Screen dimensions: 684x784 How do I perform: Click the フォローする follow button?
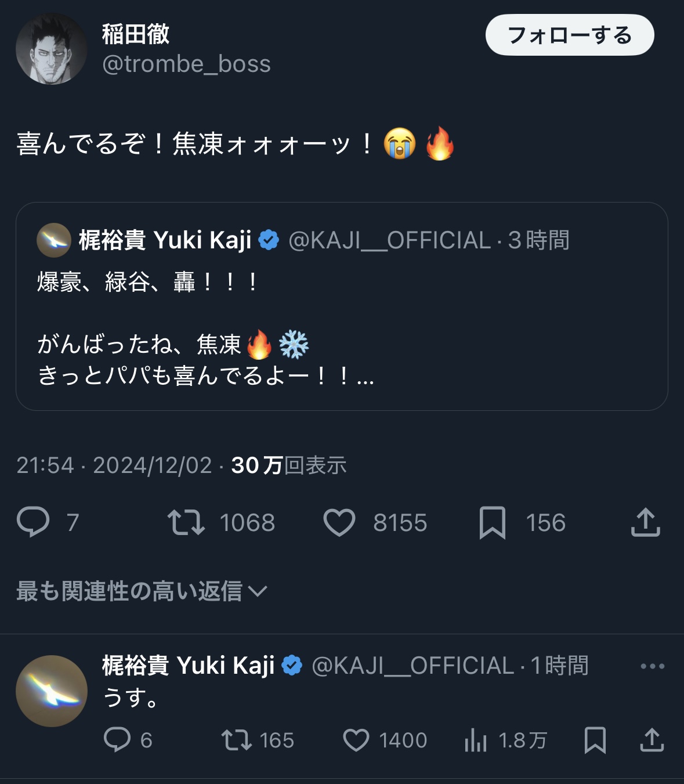click(570, 35)
